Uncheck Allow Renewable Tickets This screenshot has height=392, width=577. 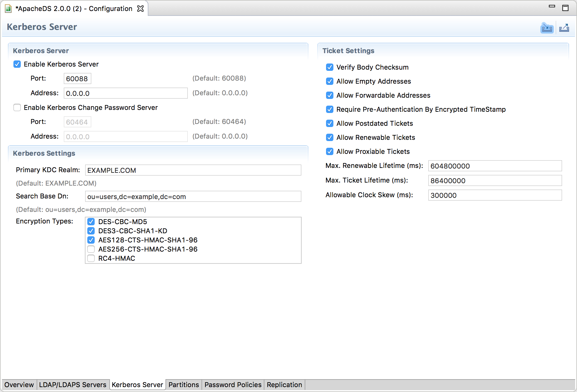point(330,138)
